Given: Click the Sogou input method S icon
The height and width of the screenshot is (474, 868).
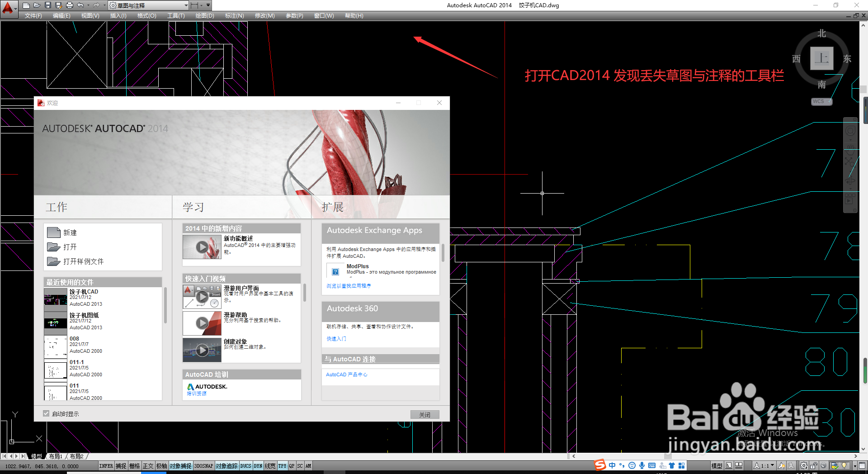Looking at the screenshot, I should [600, 465].
